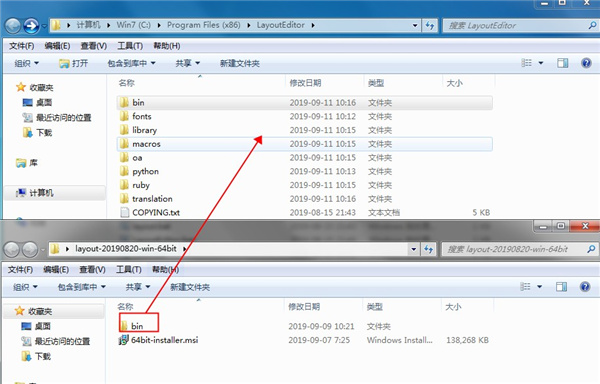600x384 pixels.
Task: Expand address history dropdown in LayoutEditor window
Action: pyautogui.click(x=415, y=26)
